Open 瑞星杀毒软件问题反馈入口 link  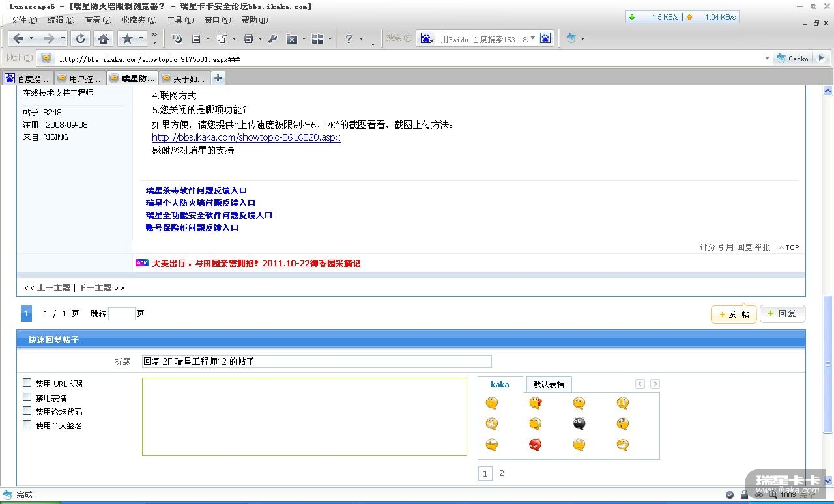coord(196,191)
